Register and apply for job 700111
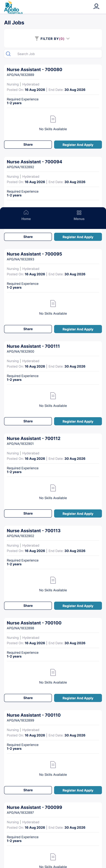The height and width of the screenshot is (868, 106). click(78, 421)
